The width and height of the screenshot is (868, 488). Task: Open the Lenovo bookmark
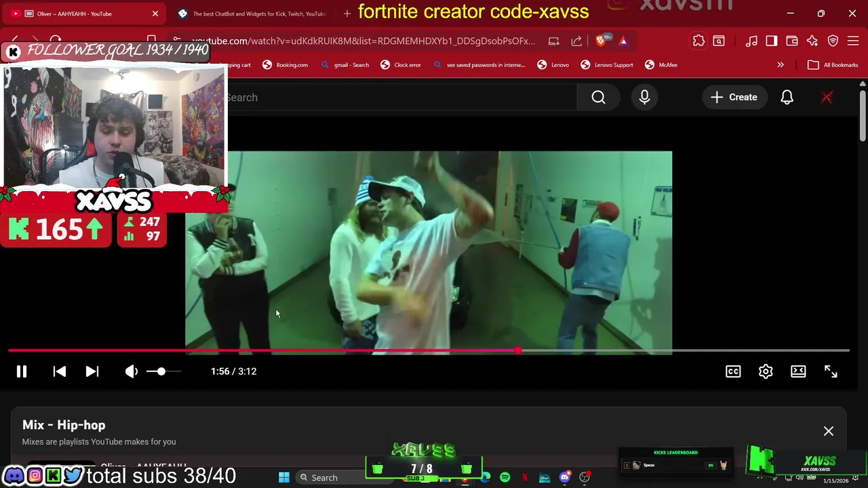pos(553,65)
